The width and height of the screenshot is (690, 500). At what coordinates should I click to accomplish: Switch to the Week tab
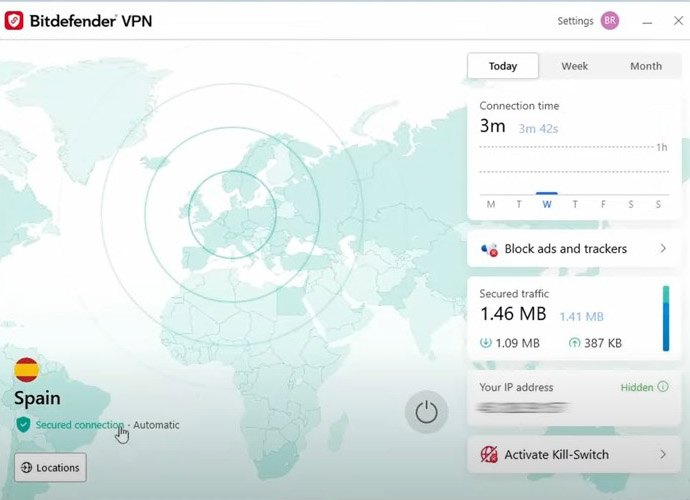click(574, 66)
